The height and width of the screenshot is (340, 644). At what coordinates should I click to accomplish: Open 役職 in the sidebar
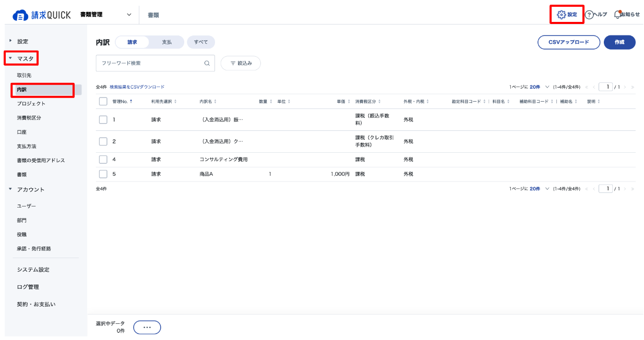click(21, 235)
